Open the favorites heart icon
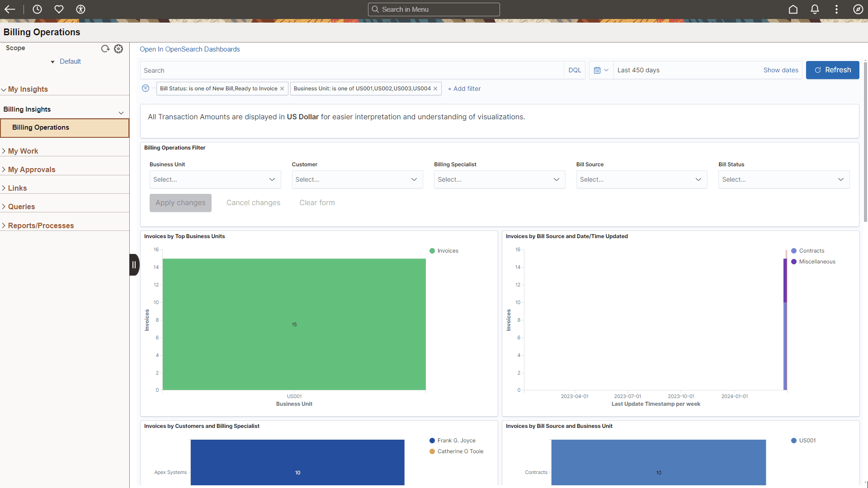 tap(59, 9)
